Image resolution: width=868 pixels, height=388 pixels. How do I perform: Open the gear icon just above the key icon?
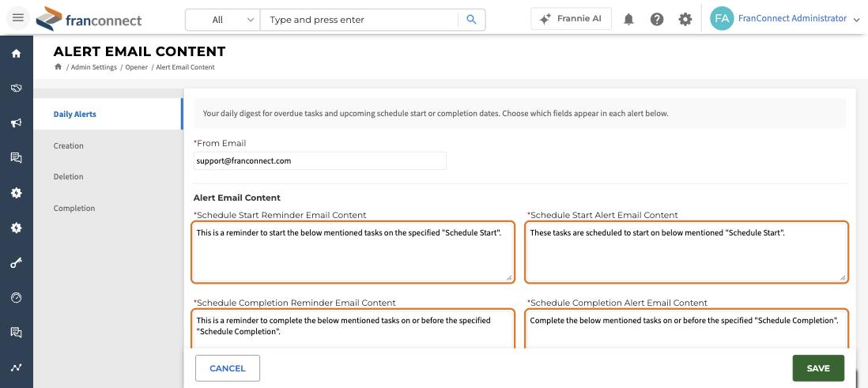click(16, 228)
